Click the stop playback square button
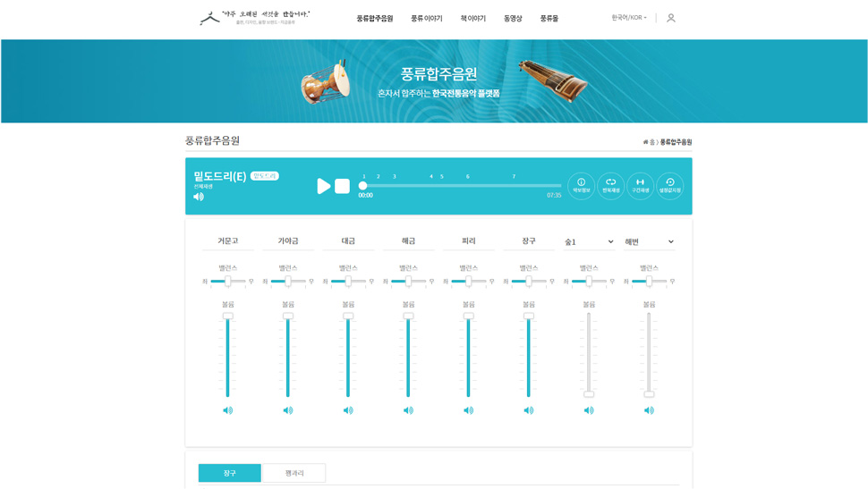 (342, 186)
